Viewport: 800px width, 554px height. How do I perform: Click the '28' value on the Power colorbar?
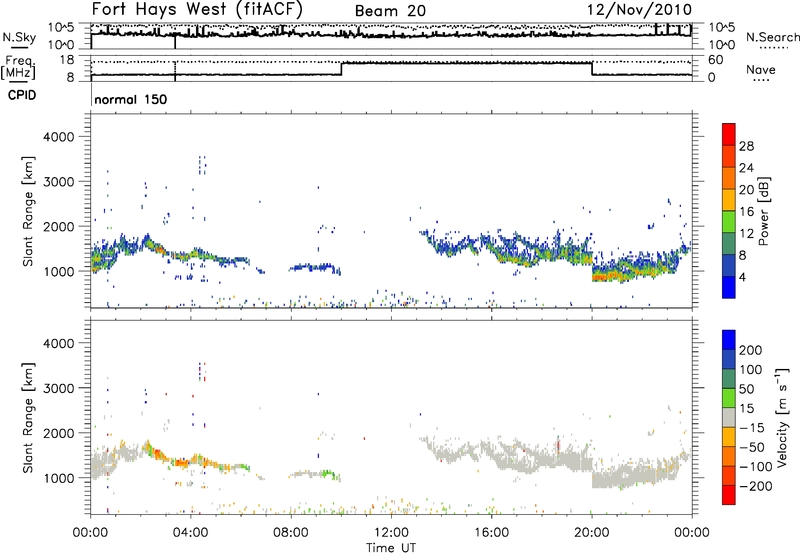pyautogui.click(x=746, y=146)
